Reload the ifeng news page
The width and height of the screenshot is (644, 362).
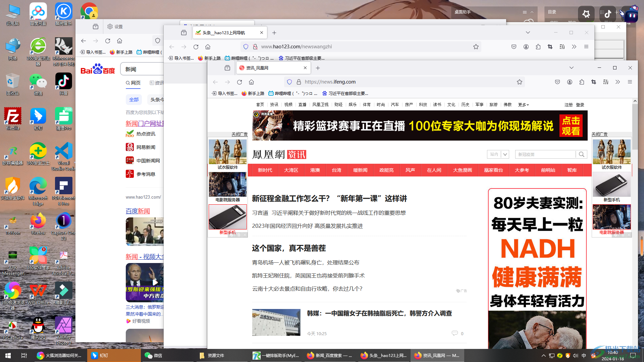click(x=239, y=82)
